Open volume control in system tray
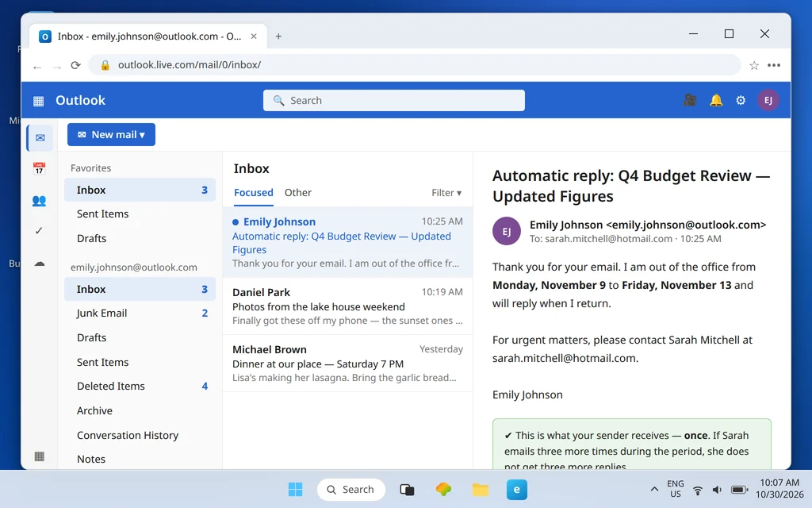The height and width of the screenshot is (508, 812). 717,490
